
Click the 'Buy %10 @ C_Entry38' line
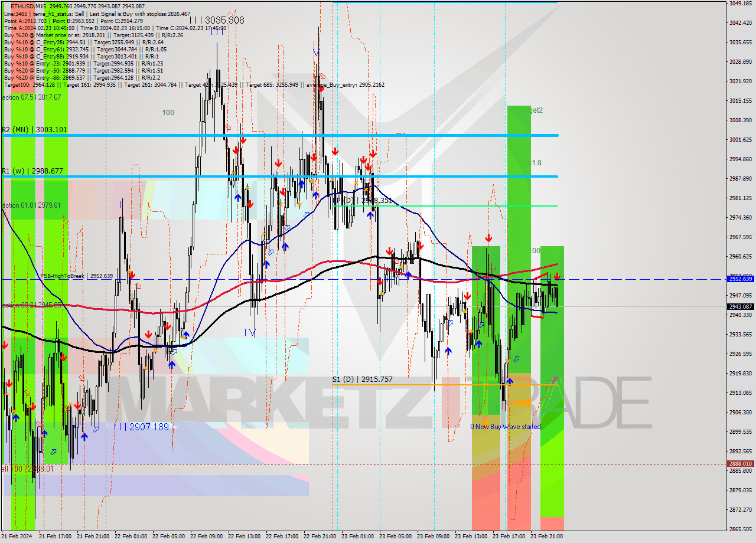[84, 42]
